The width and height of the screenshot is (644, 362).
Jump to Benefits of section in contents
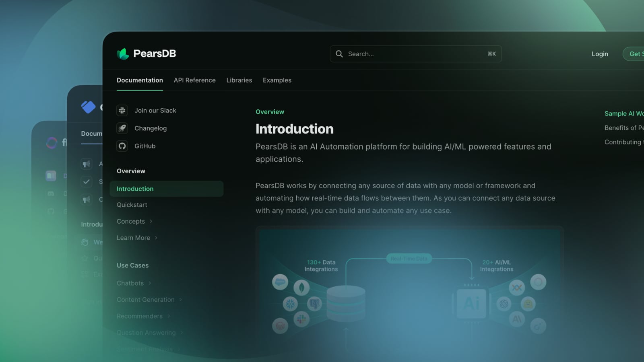point(624,128)
